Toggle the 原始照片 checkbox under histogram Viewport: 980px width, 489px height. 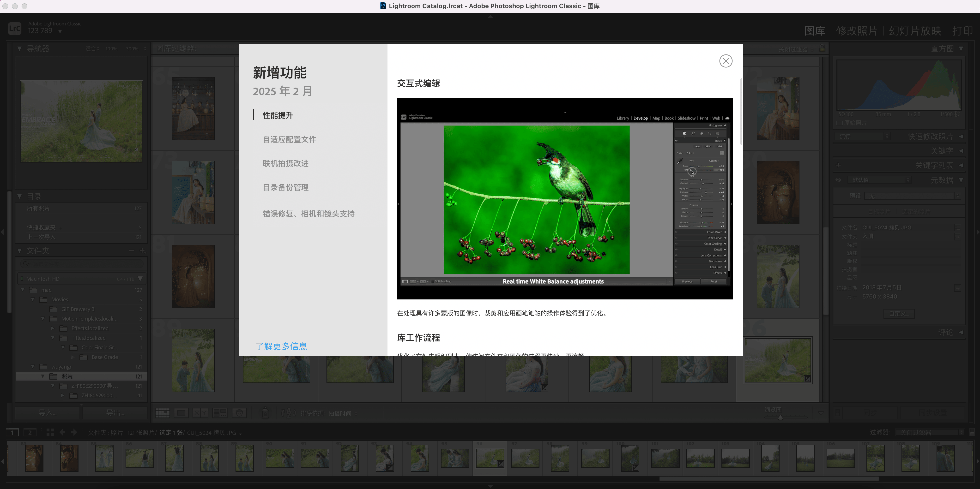(840, 123)
